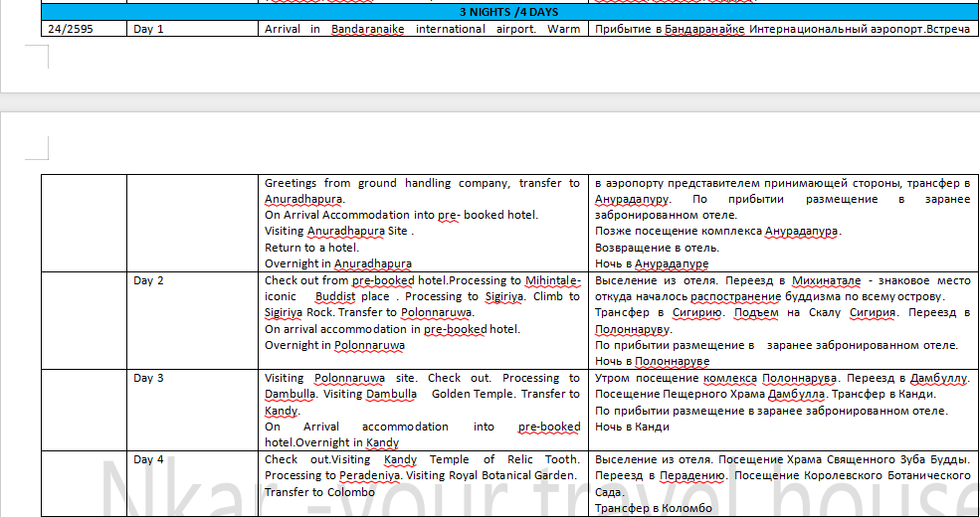Click the "Transfer to Colombo" text
Viewport: 980px width, 517px height.
pyautogui.click(x=319, y=491)
